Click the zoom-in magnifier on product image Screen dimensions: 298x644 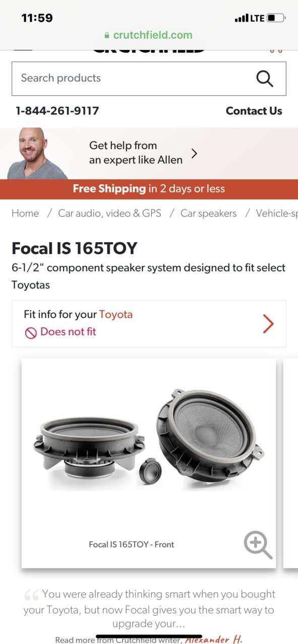(258, 545)
